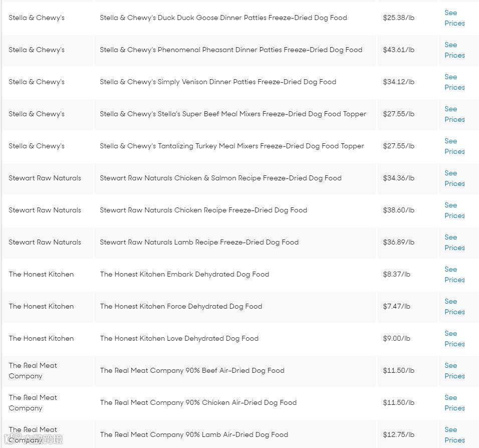Image resolution: width=479 pixels, height=448 pixels.
Task: Open See Prices for Real Meat 90% Beef
Action: (454, 371)
